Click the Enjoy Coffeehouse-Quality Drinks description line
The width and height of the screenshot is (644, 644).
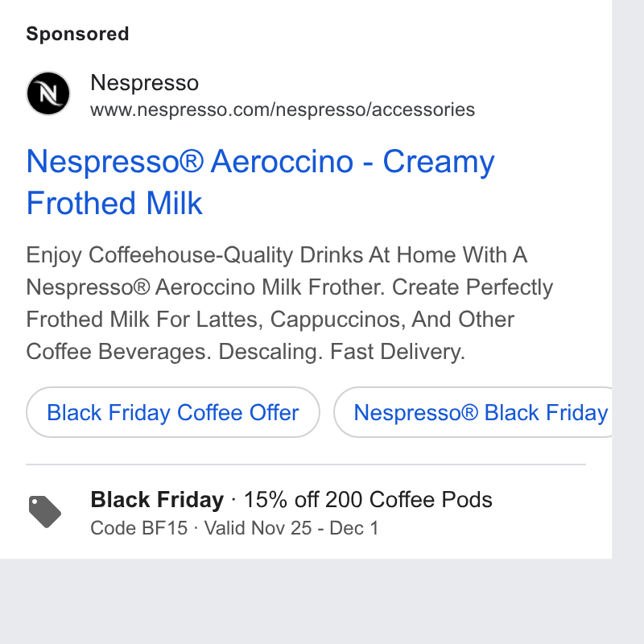(x=276, y=255)
